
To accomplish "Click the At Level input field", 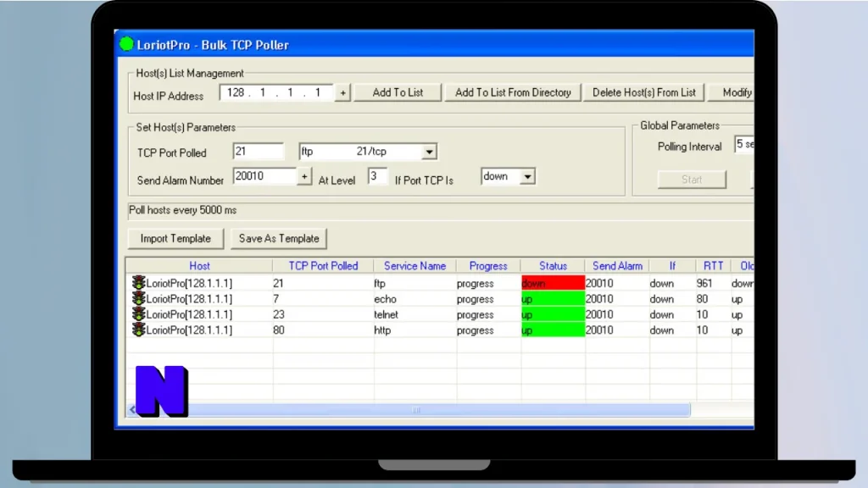I will pos(377,176).
